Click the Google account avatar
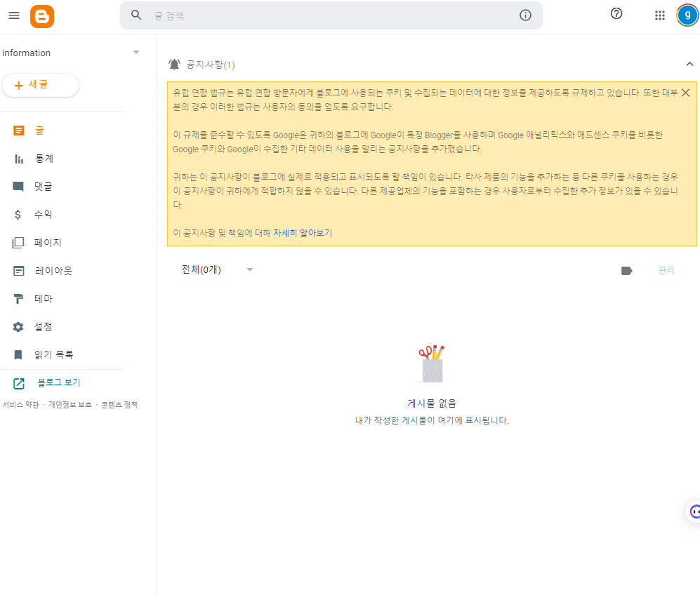The height and width of the screenshot is (595, 700). point(687,15)
